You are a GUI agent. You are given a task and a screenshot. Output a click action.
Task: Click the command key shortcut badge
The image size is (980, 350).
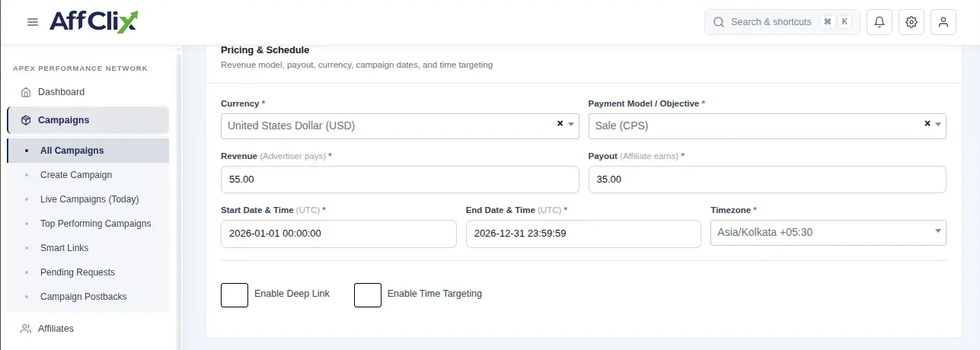pyautogui.click(x=828, y=22)
